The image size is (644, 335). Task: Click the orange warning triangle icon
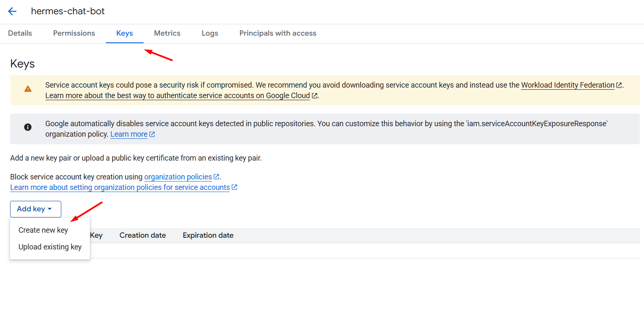(28, 89)
